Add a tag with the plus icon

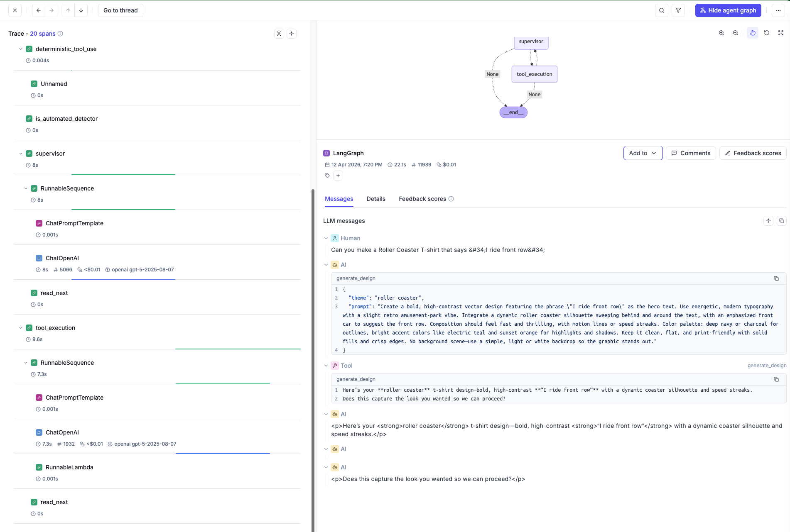tap(338, 176)
